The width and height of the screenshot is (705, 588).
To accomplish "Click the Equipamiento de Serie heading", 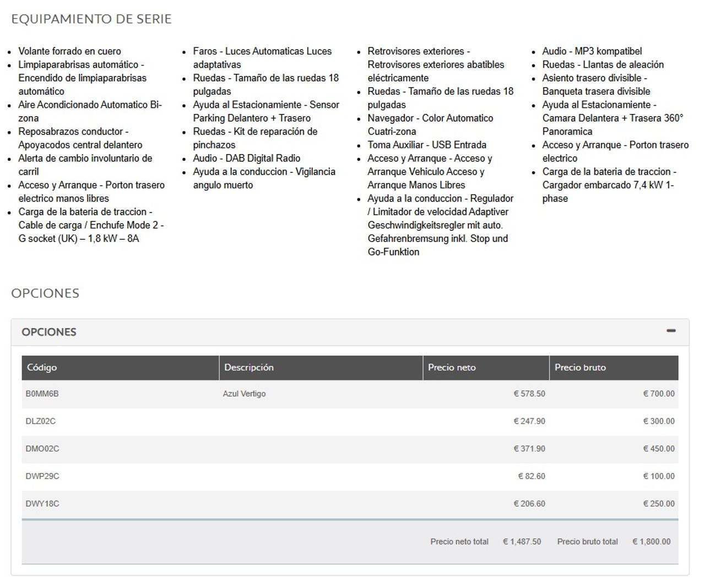I will tap(91, 19).
